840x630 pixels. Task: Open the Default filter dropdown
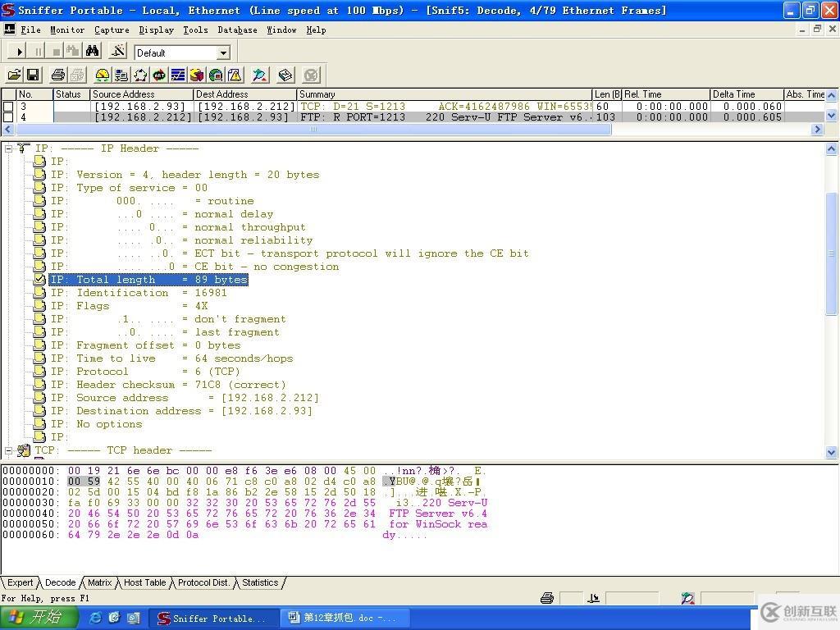click(x=223, y=52)
